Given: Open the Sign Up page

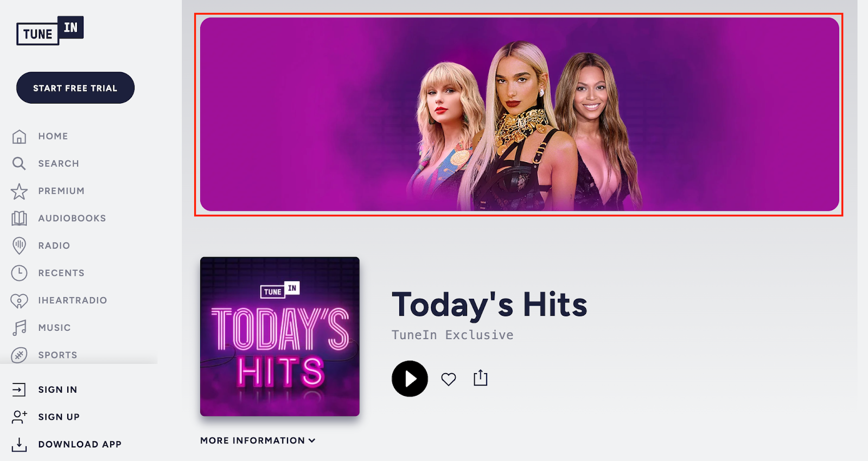Looking at the screenshot, I should 59,417.
